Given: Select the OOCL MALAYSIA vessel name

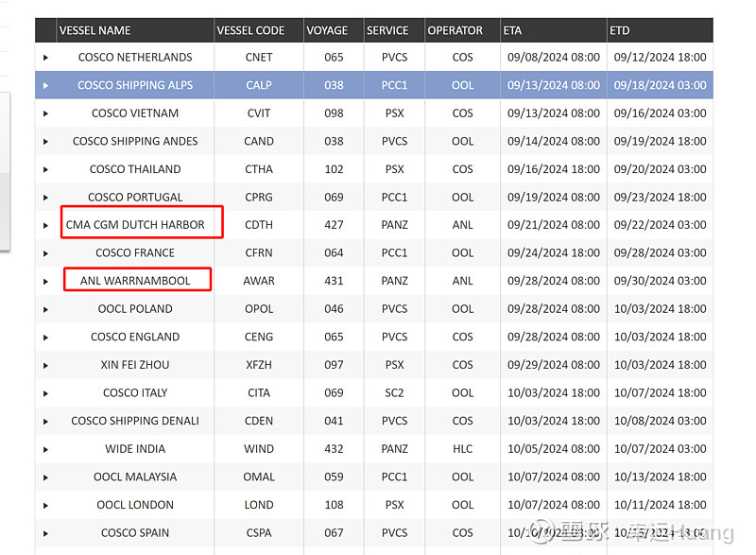Looking at the screenshot, I should point(135,477).
